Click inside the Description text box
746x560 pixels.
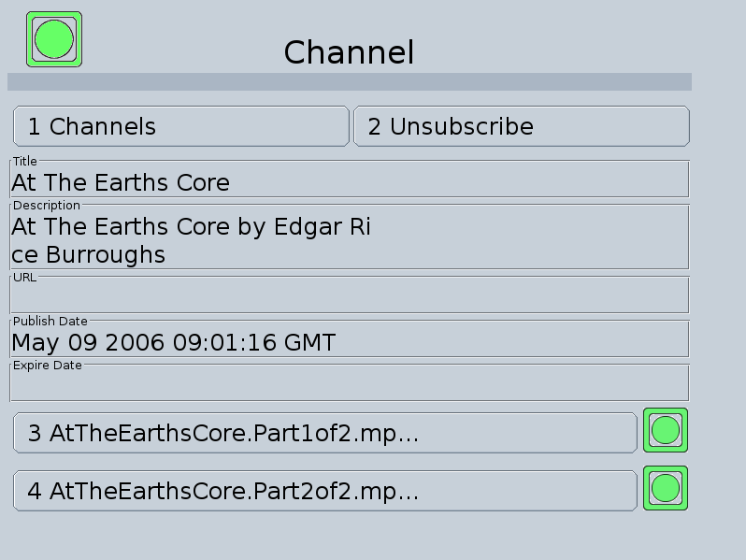[x=350, y=237]
